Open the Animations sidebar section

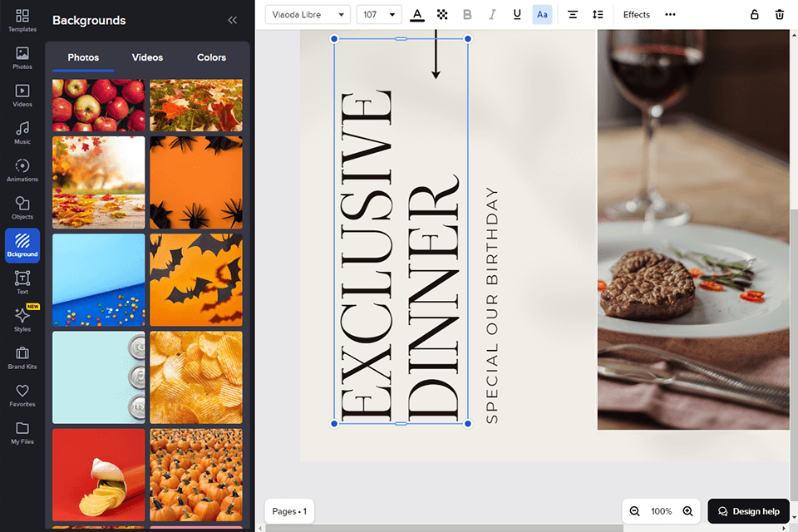tap(22, 170)
